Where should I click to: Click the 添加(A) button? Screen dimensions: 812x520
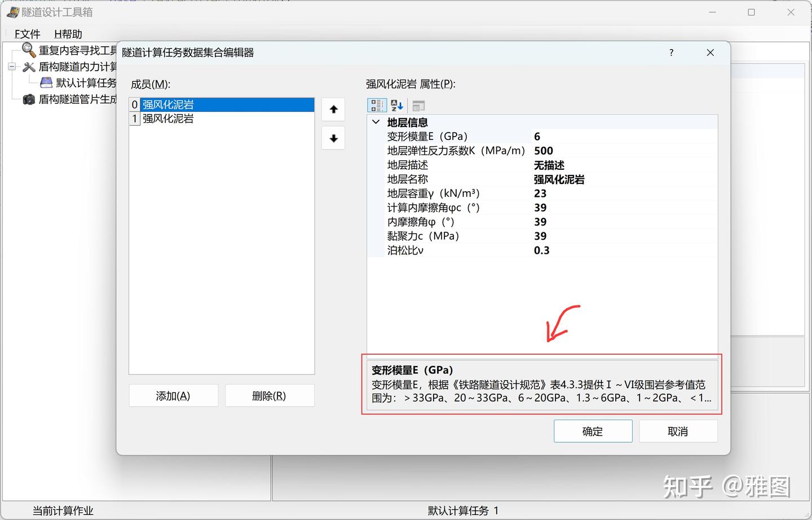(x=173, y=395)
